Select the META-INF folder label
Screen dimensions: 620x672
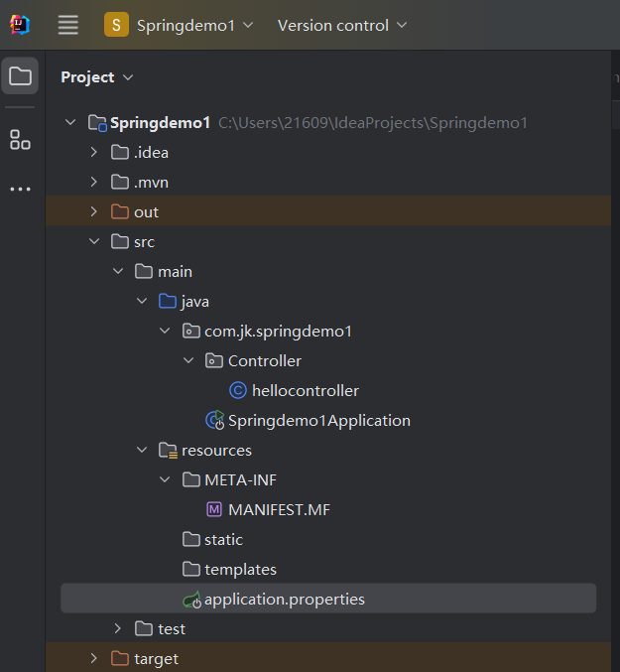[241, 480]
